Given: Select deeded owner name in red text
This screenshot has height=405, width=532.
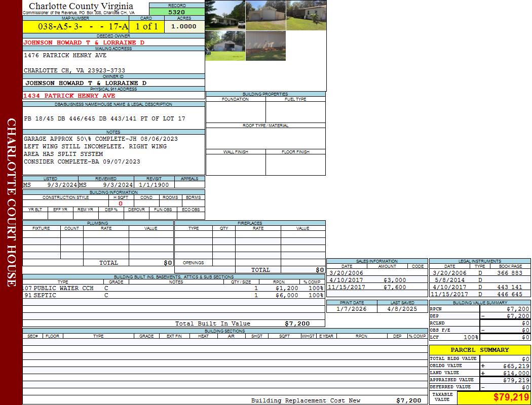Looking at the screenshot, I should click(84, 43).
